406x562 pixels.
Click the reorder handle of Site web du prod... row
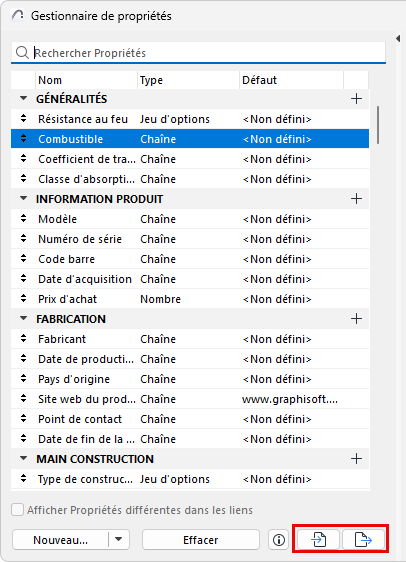click(x=24, y=398)
